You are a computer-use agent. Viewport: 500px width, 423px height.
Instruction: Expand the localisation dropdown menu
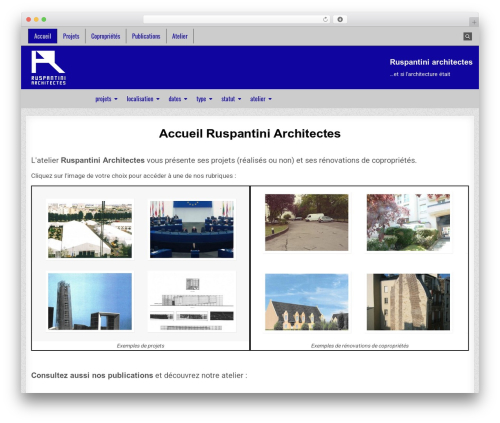[143, 99]
